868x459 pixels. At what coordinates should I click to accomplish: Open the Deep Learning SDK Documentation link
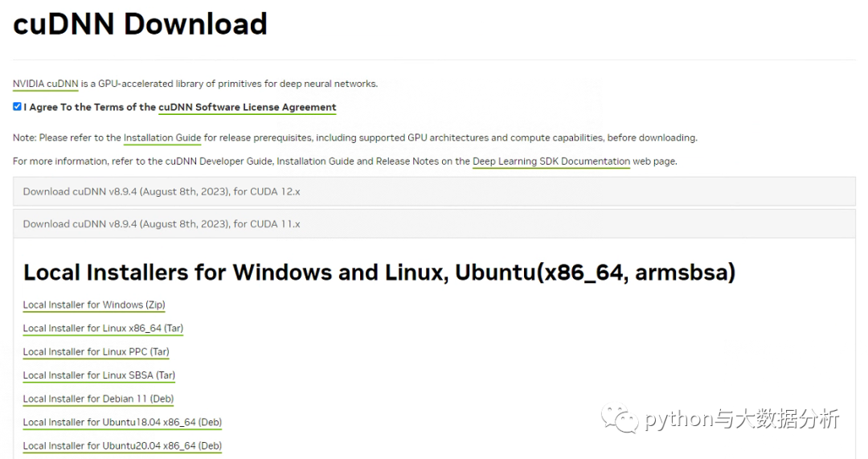coord(551,161)
